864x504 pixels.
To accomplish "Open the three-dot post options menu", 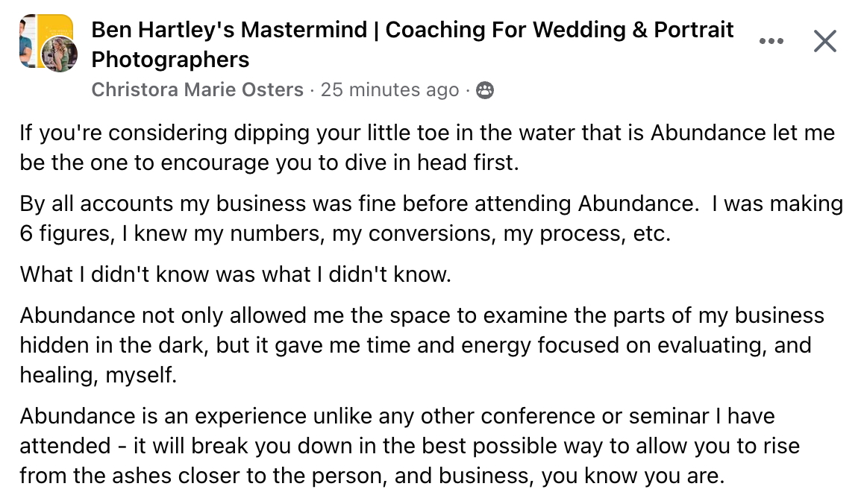I will tap(771, 42).
